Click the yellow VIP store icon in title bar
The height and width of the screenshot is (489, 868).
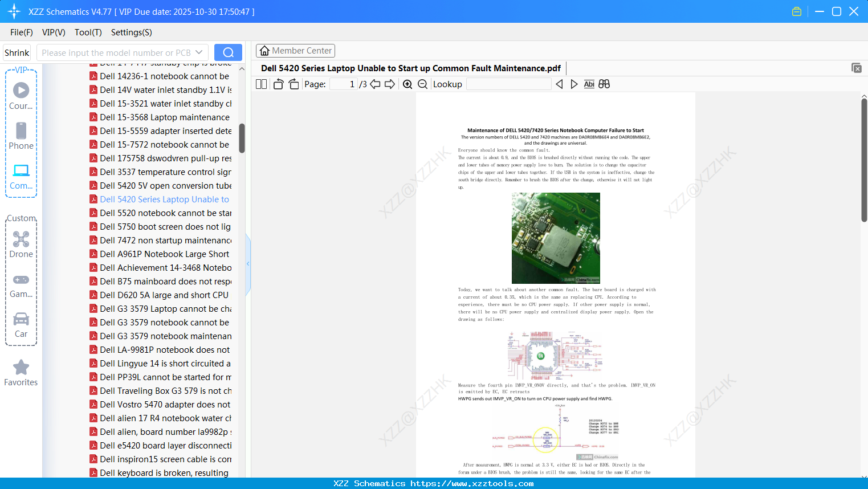coord(797,11)
